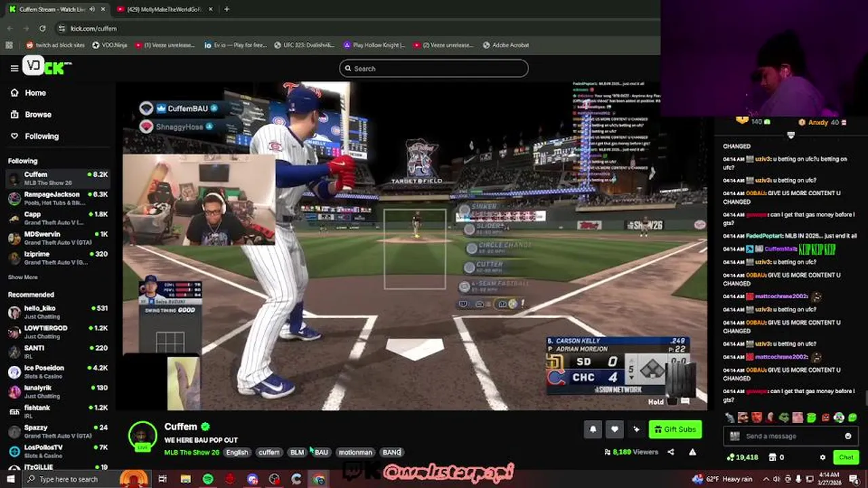
Task: Click the Kick search field
Action: point(434,68)
